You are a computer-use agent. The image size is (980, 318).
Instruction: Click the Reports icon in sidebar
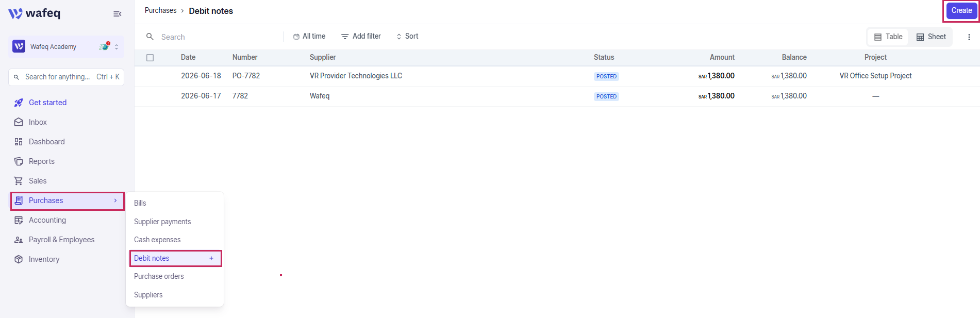tap(19, 161)
